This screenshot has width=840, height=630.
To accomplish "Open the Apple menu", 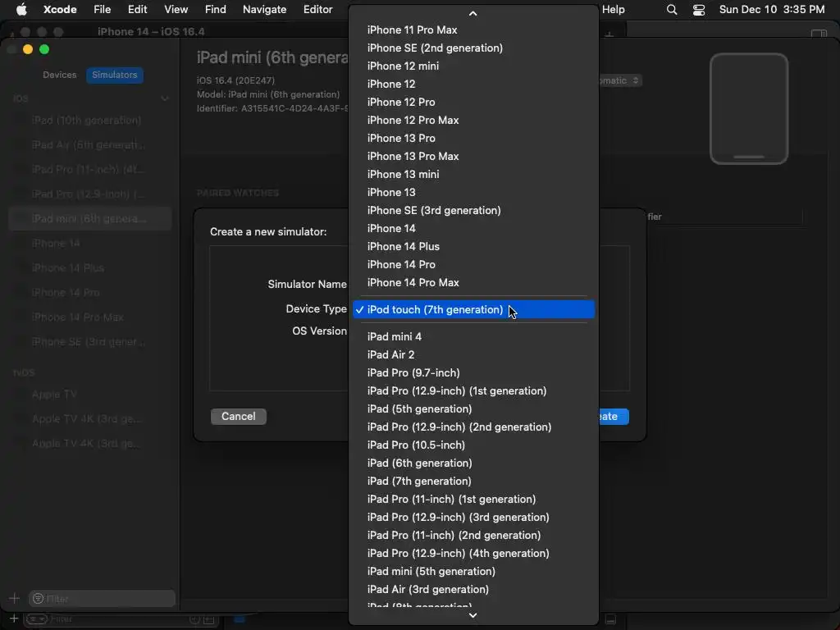I will point(21,10).
